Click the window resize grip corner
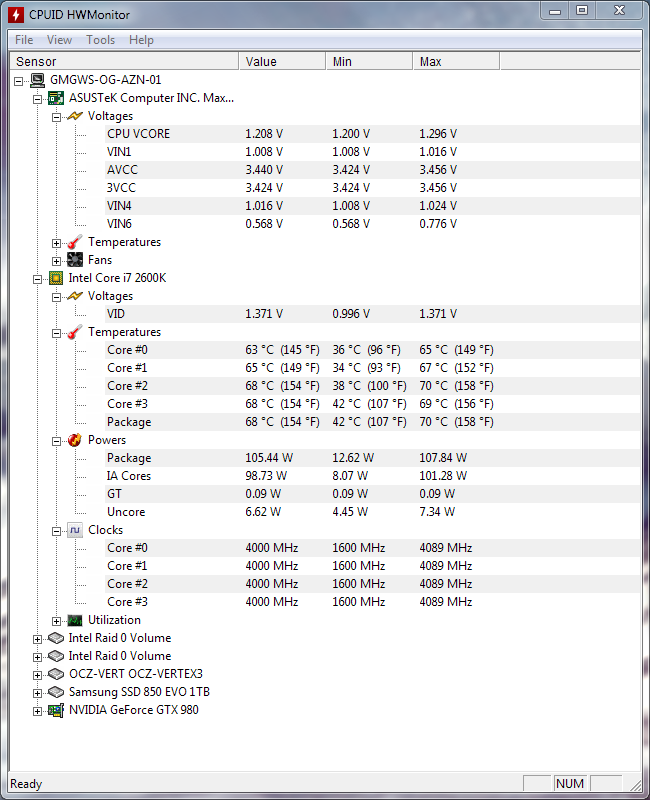The width and height of the screenshot is (650, 800). 636,786
